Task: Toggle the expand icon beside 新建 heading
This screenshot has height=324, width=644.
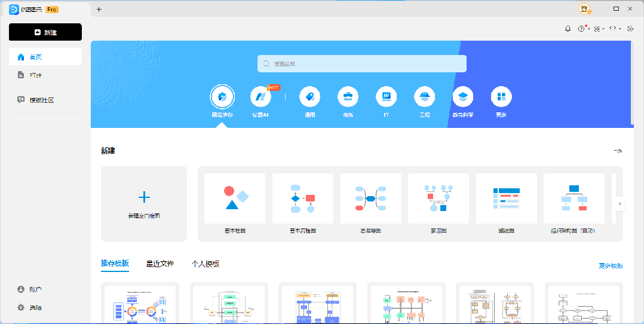Action: pos(618,151)
